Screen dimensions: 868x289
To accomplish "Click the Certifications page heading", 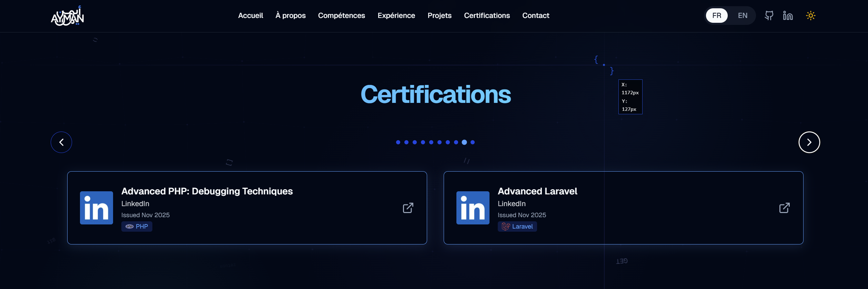I will pos(436,94).
